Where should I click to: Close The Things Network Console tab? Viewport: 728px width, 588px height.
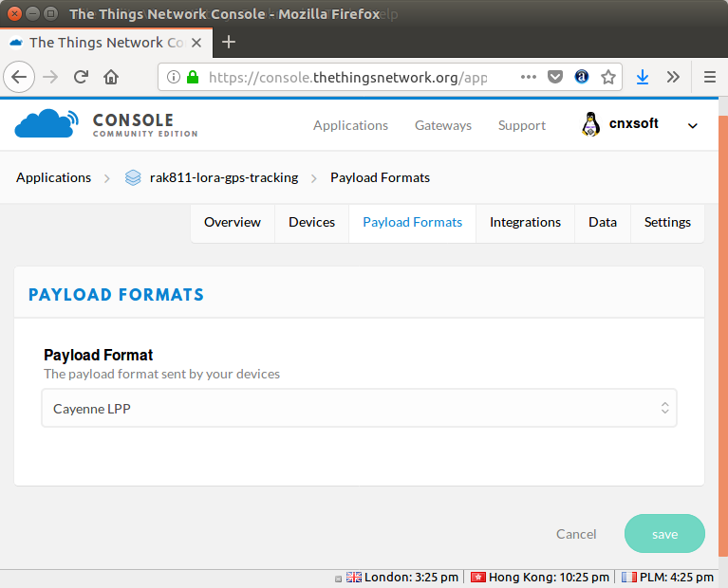click(x=196, y=43)
